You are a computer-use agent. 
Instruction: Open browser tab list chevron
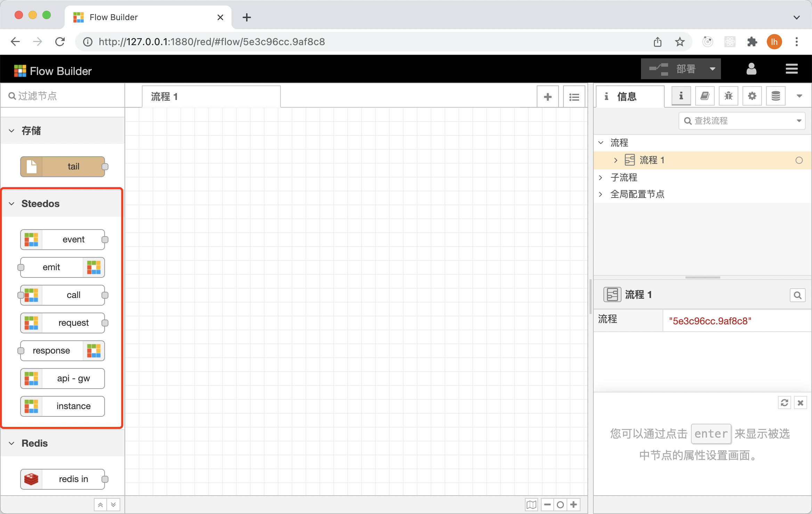797,17
